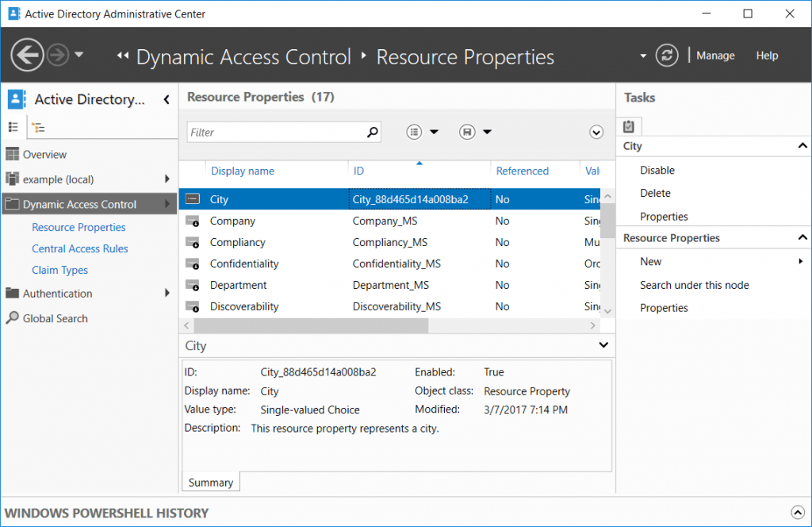The height and width of the screenshot is (527, 812).
Task: Open the dropdown next to the save icon
Action: pyautogui.click(x=487, y=132)
